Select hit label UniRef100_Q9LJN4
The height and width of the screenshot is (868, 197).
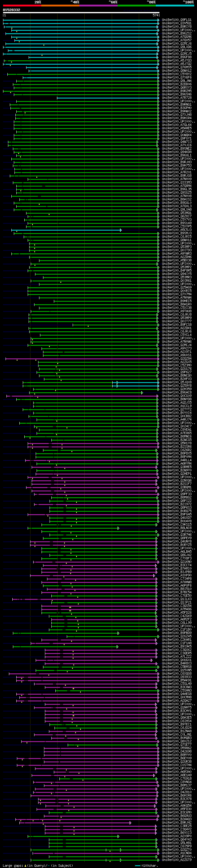[177, 81]
